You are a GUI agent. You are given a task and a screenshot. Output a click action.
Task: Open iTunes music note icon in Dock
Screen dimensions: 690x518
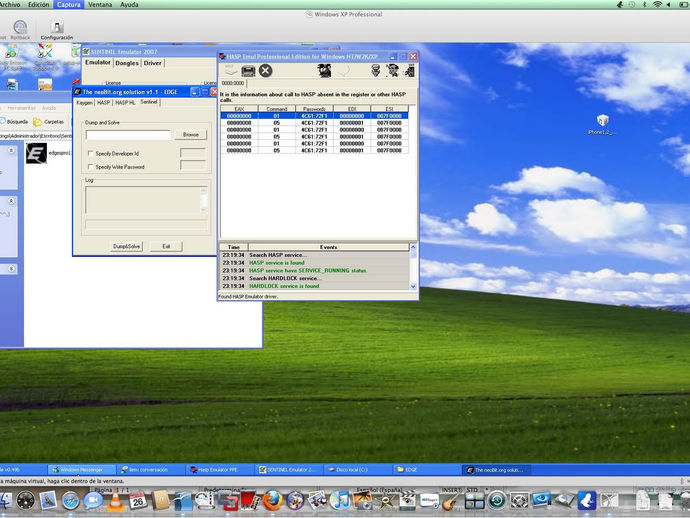(x=340, y=501)
